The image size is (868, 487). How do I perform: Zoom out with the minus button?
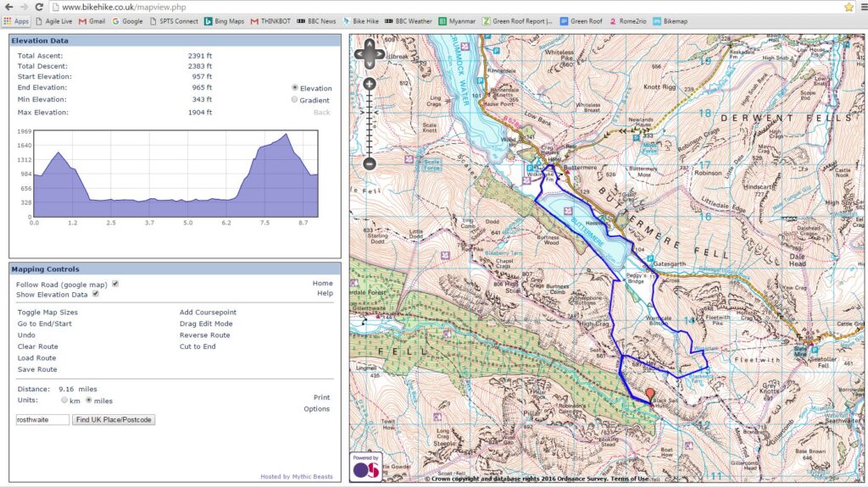tap(370, 163)
